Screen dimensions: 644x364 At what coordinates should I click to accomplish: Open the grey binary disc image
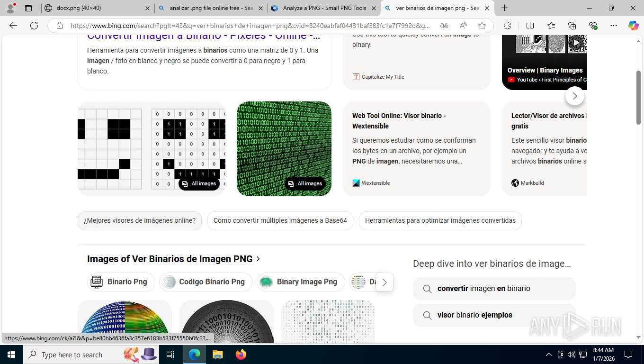[226, 321]
